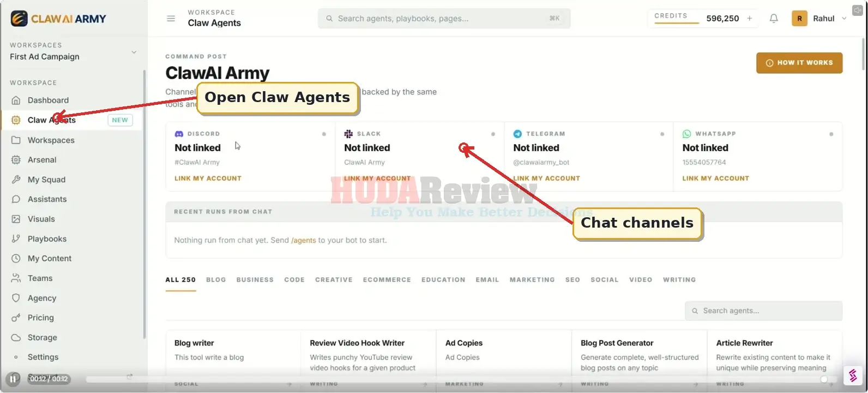Image resolution: width=868 pixels, height=393 pixels.
Task: Click the WhatsApp logo icon
Action: click(x=686, y=134)
